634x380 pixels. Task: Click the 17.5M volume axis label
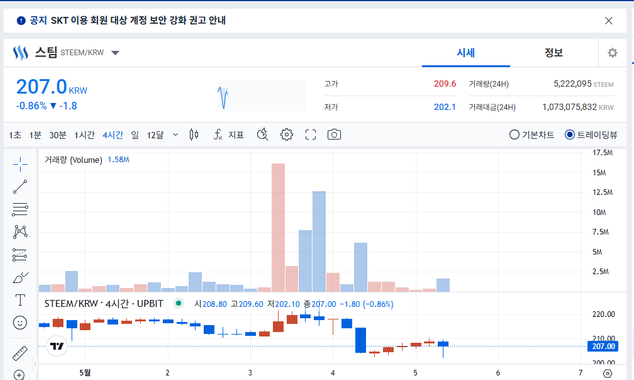602,153
